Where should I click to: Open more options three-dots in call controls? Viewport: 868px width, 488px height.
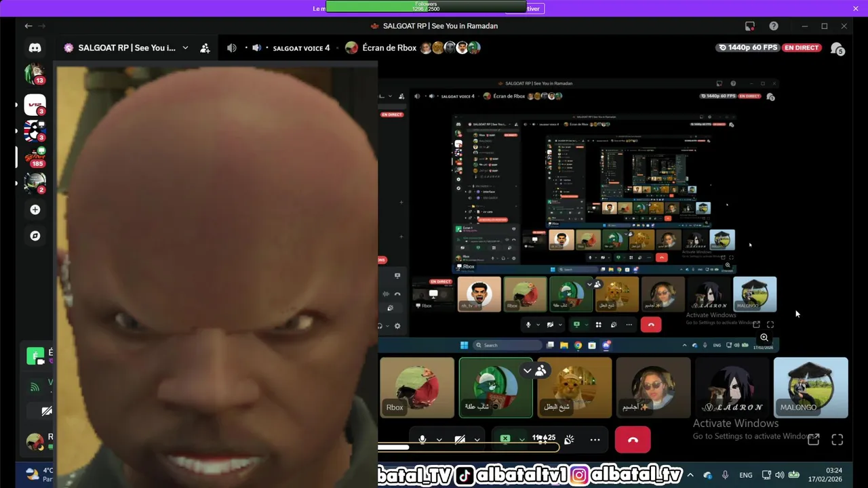[595, 440]
